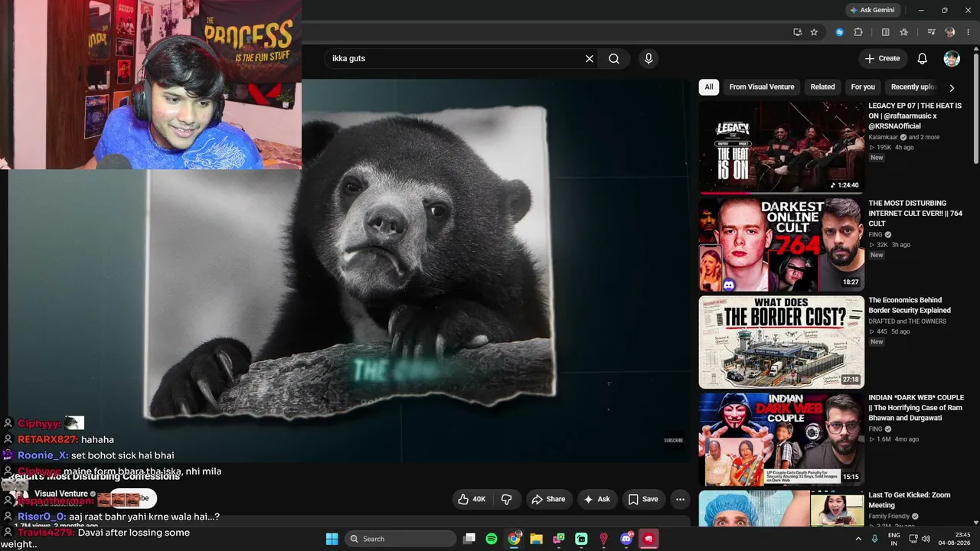This screenshot has height=551, width=980.
Task: Open the Windows Start menu
Action: pyautogui.click(x=332, y=539)
